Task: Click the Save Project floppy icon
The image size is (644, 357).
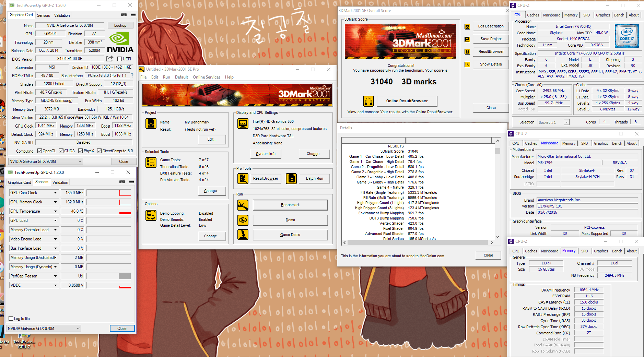Action: [467, 39]
